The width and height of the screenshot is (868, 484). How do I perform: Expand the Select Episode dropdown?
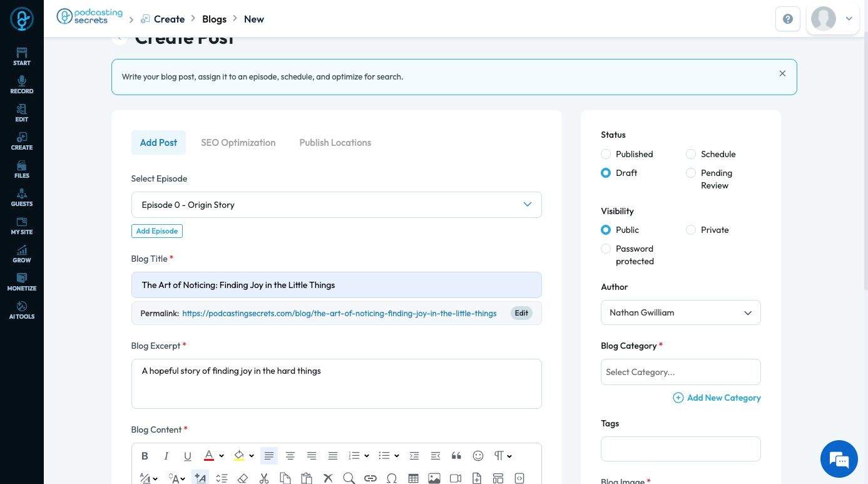(336, 205)
